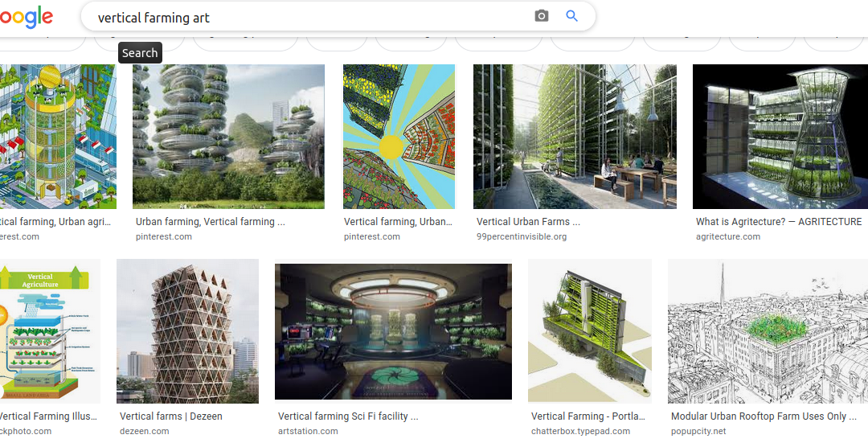
Task: Visit the popupcity.net source link
Action: (x=698, y=432)
